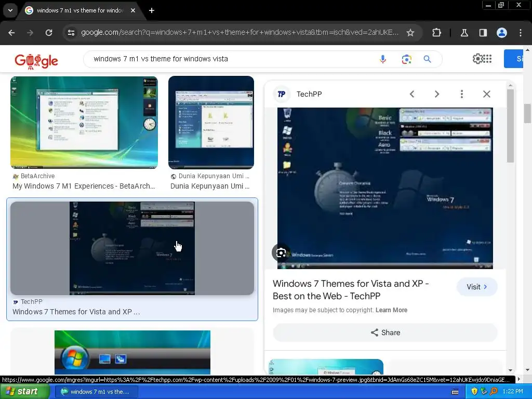532x399 pixels.
Task: Toggle the Chrome side panel
Action: 483,33
